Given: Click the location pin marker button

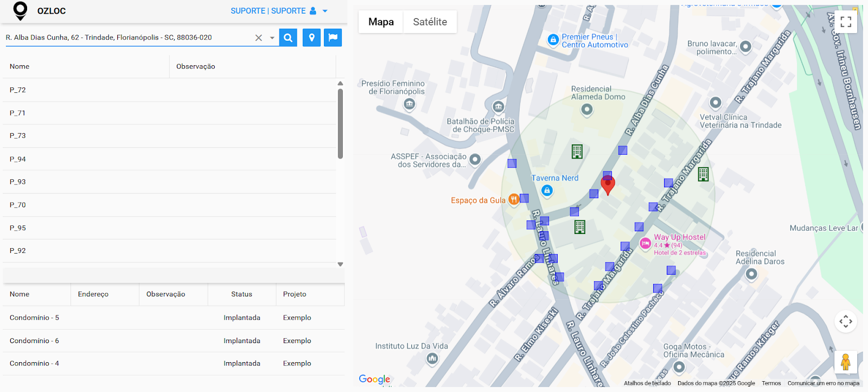Looking at the screenshot, I should click(311, 37).
